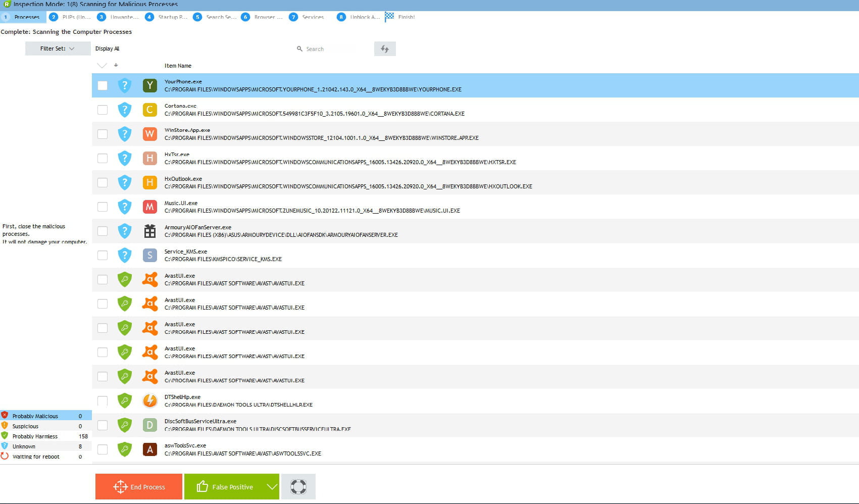Click the green shield icon for aswToolsSvc.exe
This screenshot has height=504, width=859.
pyautogui.click(x=125, y=449)
